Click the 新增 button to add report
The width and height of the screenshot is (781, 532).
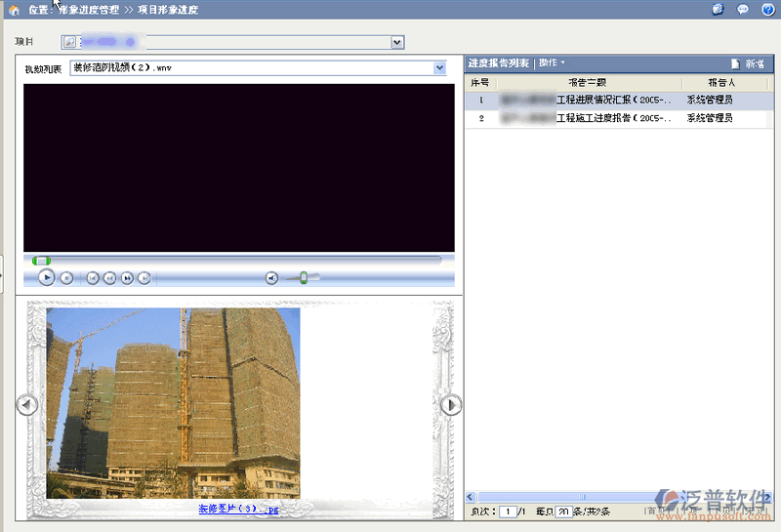click(747, 63)
